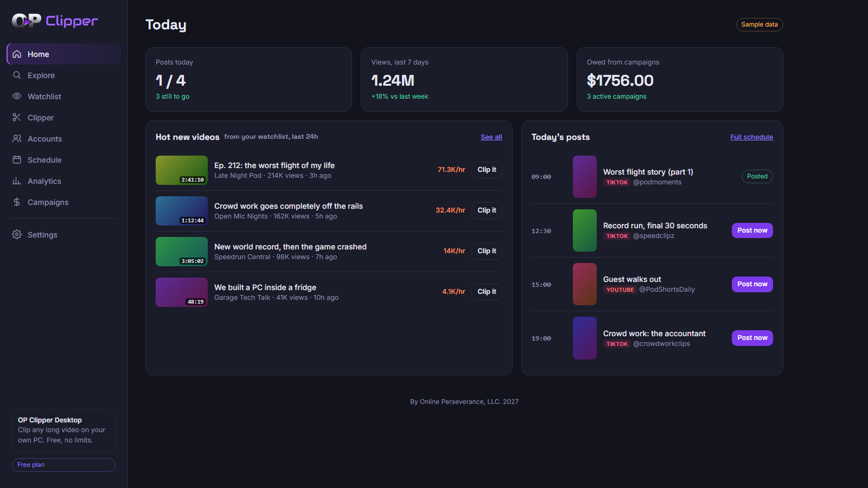Image resolution: width=868 pixels, height=488 pixels.
Task: Click the Analytics bar chart icon
Action: (17, 181)
